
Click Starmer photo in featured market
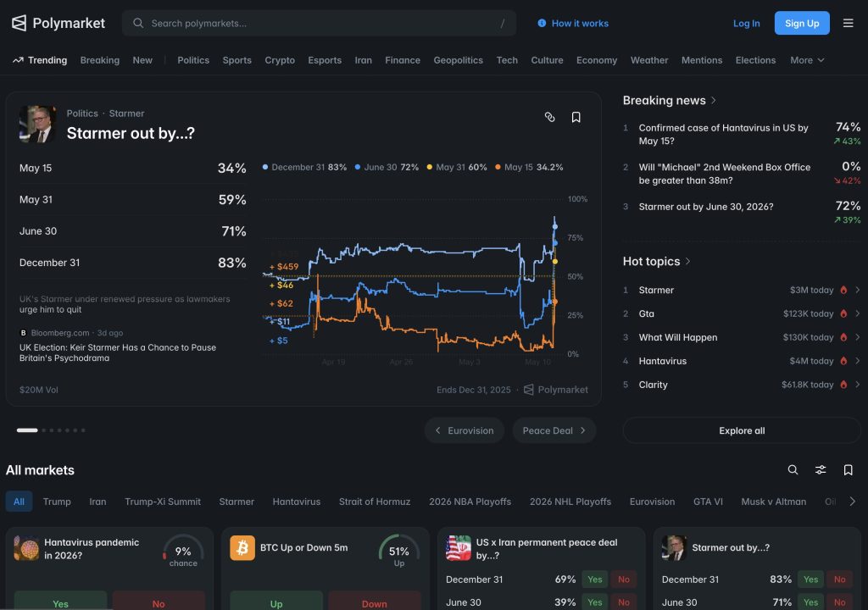click(x=37, y=125)
